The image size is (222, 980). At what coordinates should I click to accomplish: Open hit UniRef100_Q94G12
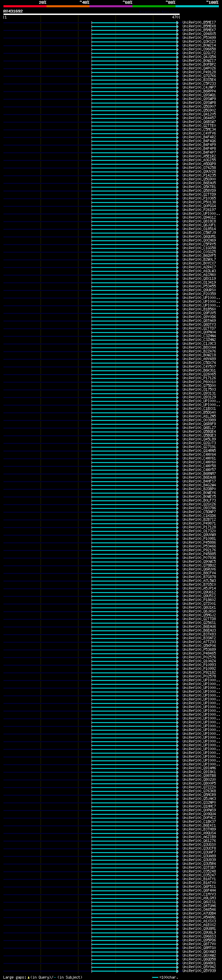coord(199,218)
